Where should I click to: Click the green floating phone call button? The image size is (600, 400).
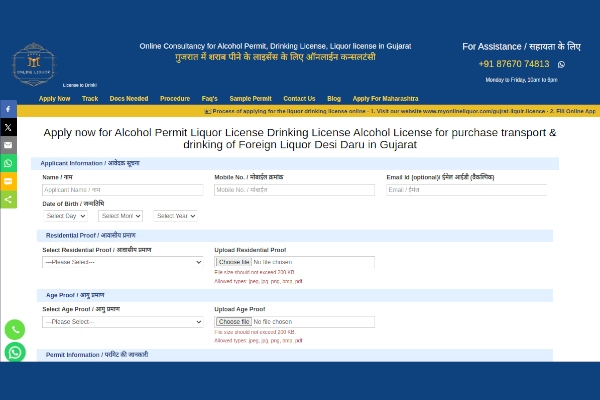coord(15,328)
